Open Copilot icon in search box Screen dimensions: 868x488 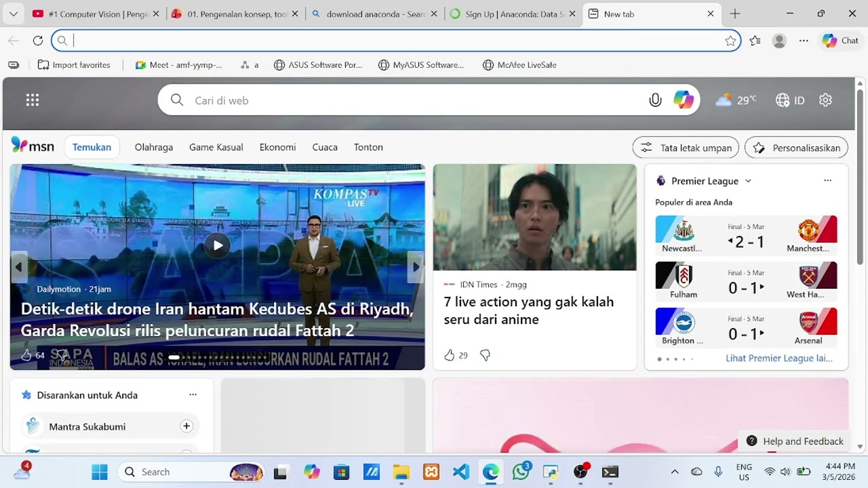point(684,100)
